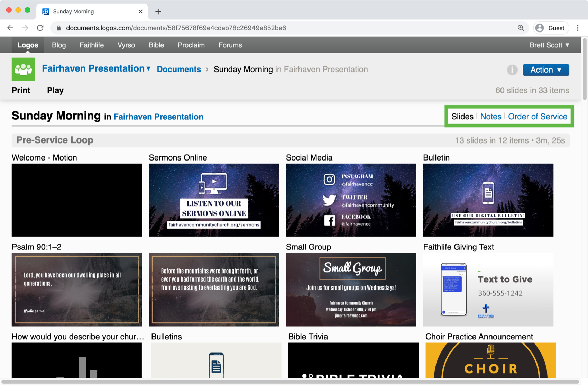Open the Bible Trivia slide thumbnail
588x385 pixels.
coord(353,360)
